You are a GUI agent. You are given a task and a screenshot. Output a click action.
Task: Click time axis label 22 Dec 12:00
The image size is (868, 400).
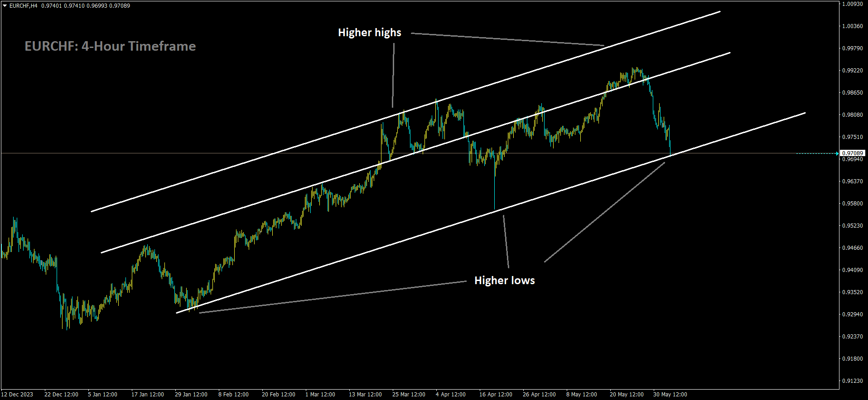click(61, 395)
